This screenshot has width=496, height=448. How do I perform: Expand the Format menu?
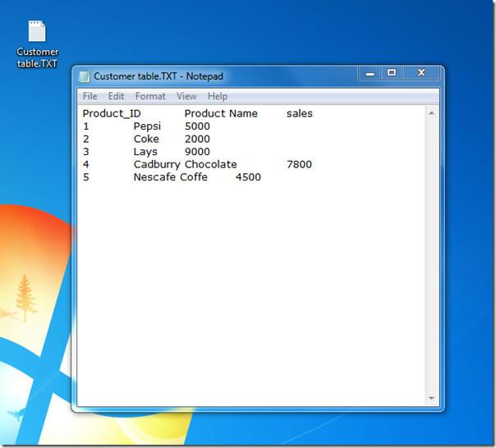(150, 96)
